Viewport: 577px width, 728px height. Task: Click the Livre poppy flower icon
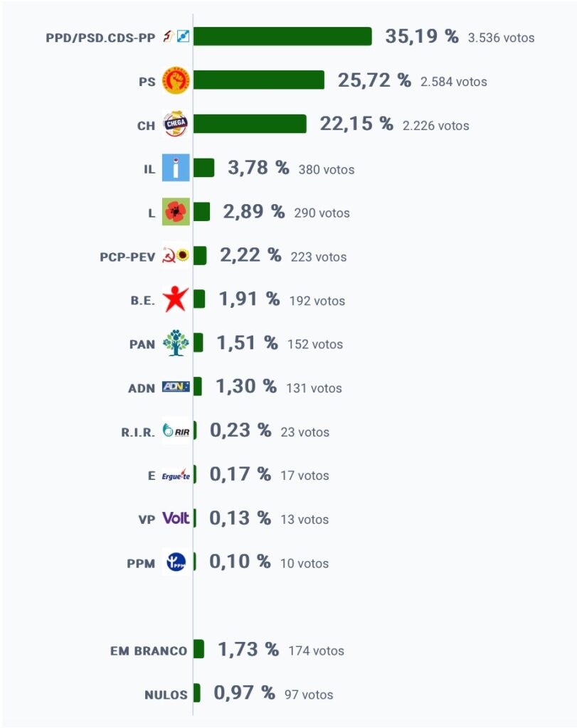coord(176,212)
